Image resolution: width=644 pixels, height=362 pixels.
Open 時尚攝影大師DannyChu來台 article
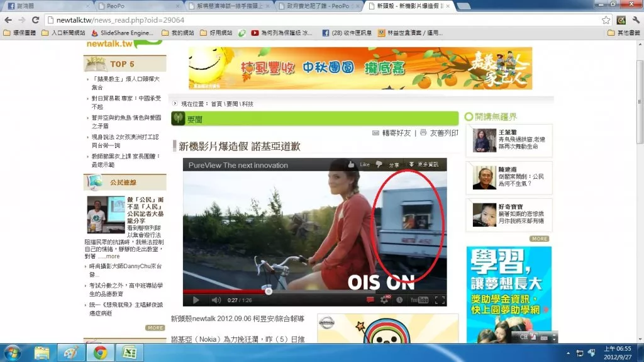tap(125, 270)
